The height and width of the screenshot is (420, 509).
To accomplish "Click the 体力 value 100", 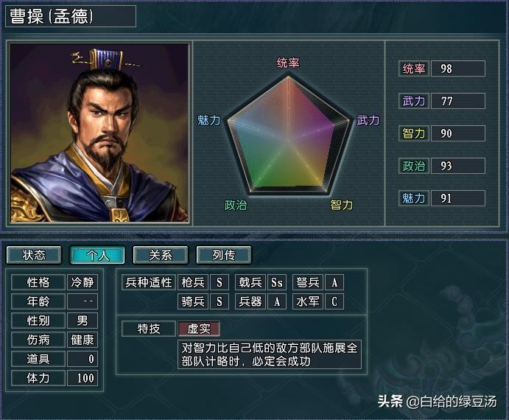I will (x=83, y=378).
